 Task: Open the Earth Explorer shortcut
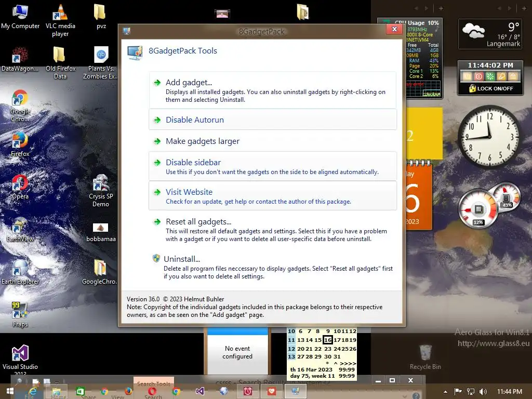(x=20, y=272)
